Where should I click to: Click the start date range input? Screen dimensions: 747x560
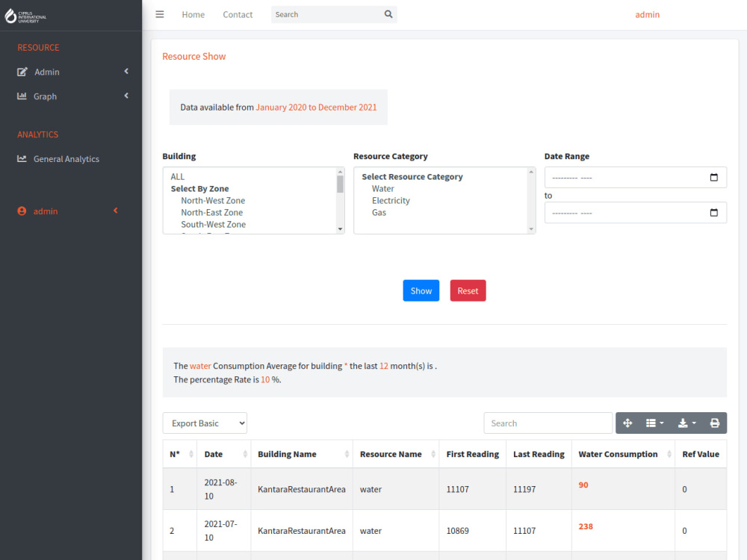coord(636,177)
